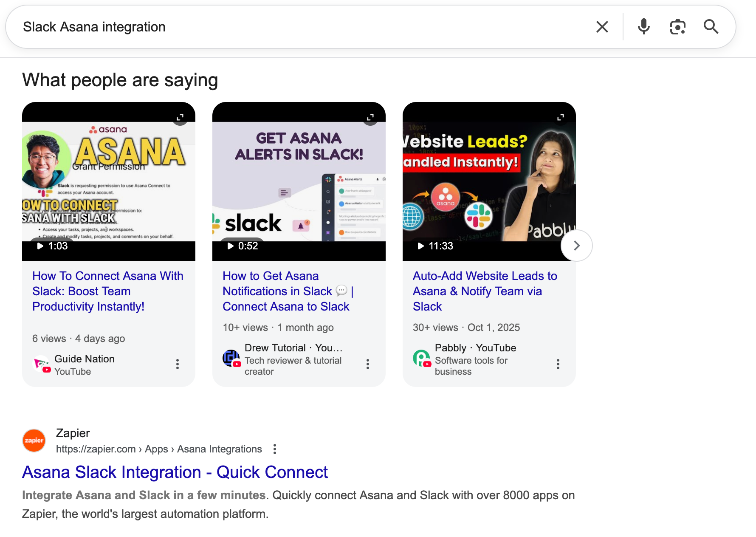The image size is (756, 537).
Task: Open the ASANA Grant Permission thumbnail image
Action: (109, 181)
